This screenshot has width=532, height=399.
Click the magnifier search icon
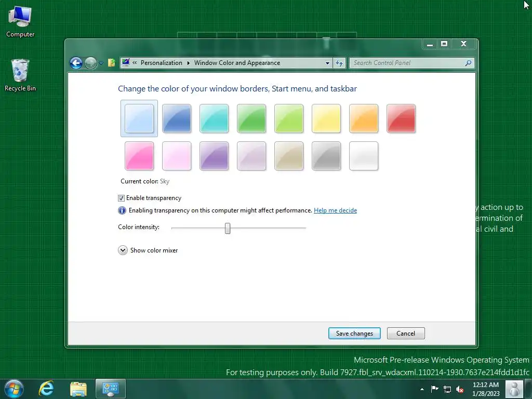[x=468, y=63]
